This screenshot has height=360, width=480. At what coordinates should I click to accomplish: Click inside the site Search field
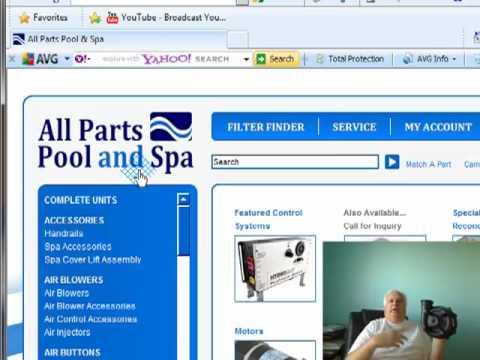tap(295, 162)
